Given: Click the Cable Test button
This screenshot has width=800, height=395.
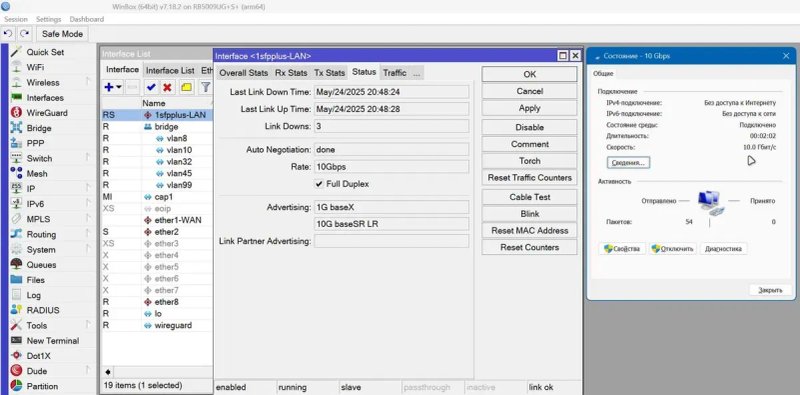Looking at the screenshot, I should point(530,197).
